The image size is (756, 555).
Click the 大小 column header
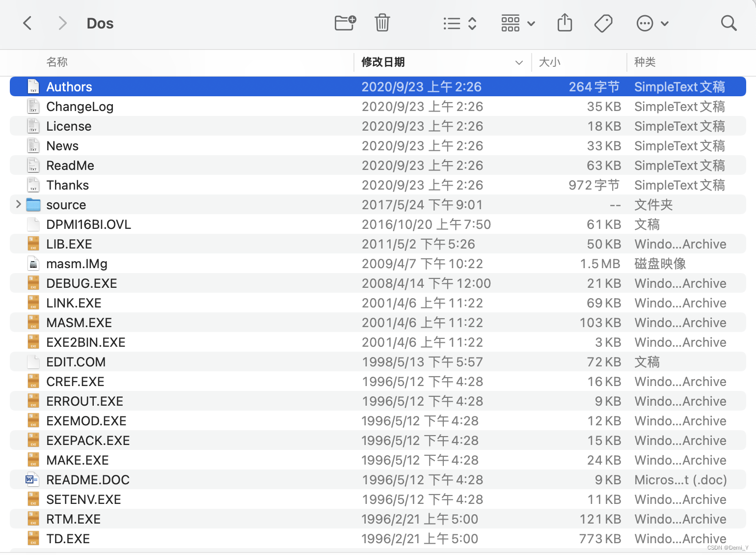pos(550,62)
